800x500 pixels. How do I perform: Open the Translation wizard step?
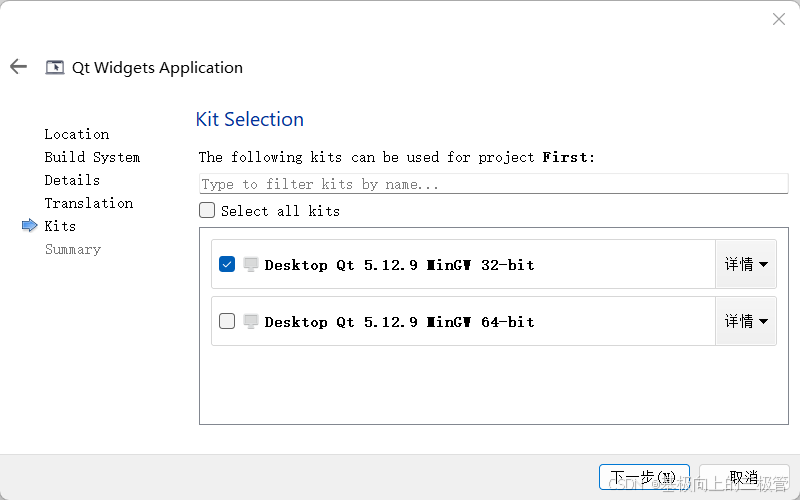click(89, 203)
